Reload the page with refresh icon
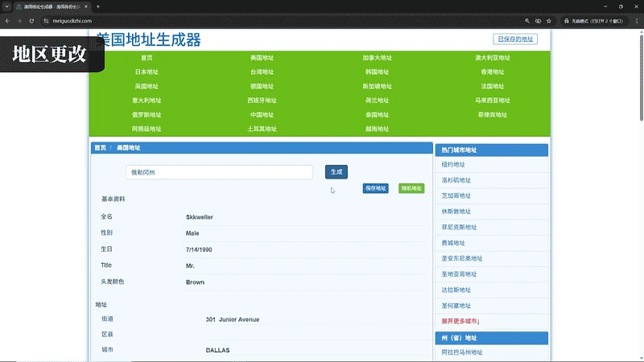 (31, 21)
